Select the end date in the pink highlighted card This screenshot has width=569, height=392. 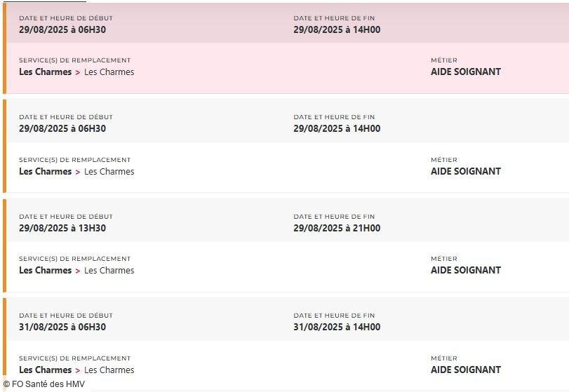(337, 30)
